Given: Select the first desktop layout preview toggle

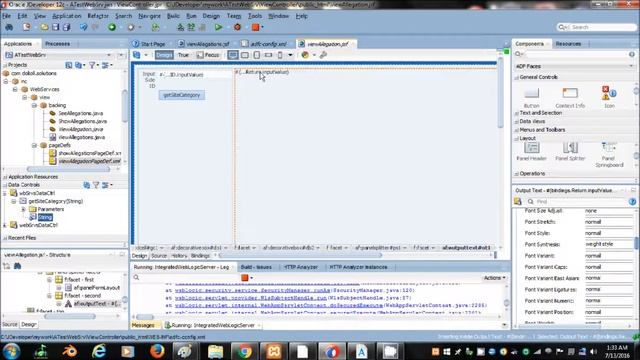Looking at the screenshot, I should tap(233, 55).
